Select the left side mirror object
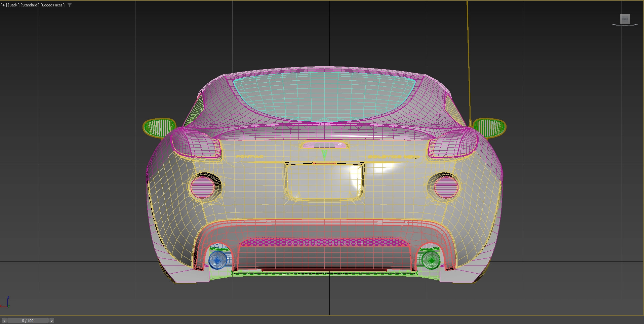 tap(159, 127)
